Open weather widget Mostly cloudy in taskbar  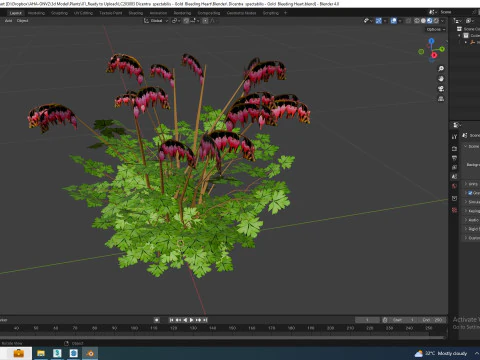coord(440,353)
